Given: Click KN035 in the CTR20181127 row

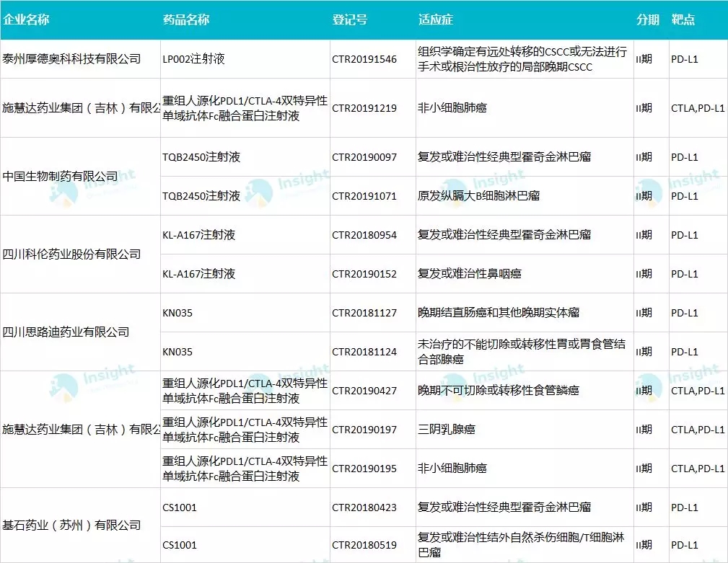Looking at the screenshot, I should [x=177, y=313].
